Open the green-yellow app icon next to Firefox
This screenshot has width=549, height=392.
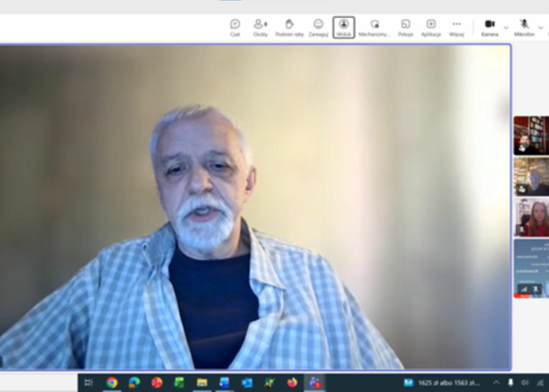[x=269, y=383]
